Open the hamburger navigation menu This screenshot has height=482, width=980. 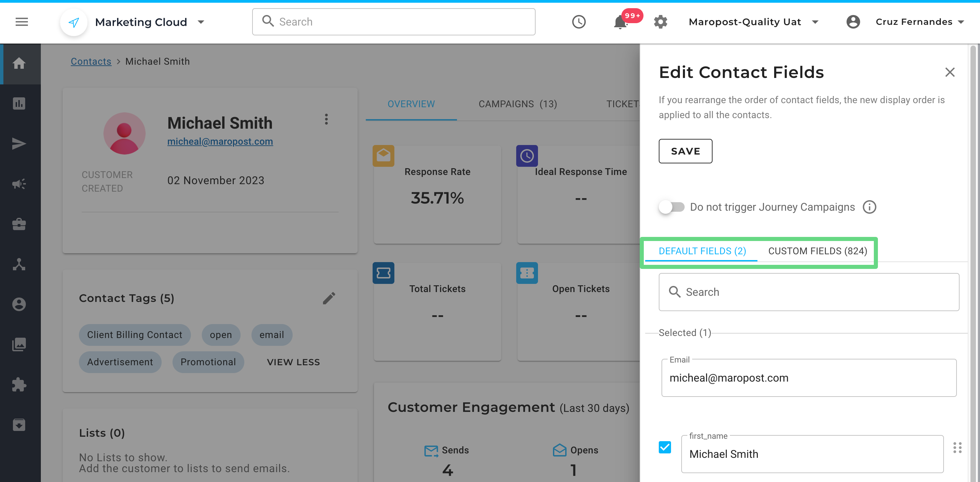pyautogui.click(x=22, y=22)
